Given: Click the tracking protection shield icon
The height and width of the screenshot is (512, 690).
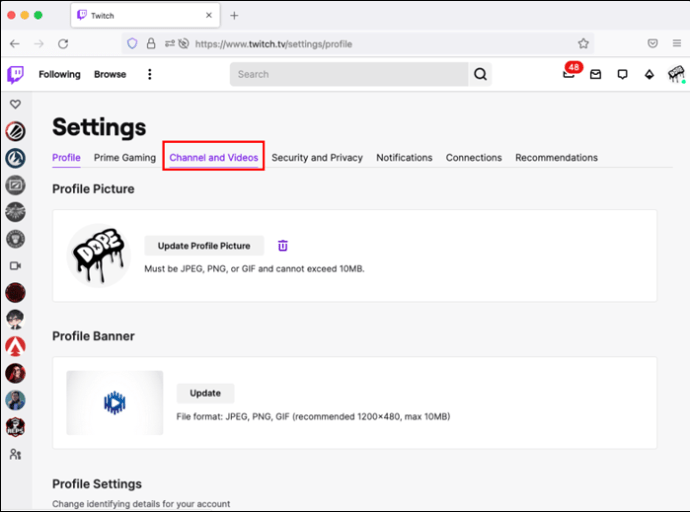Looking at the screenshot, I should [132, 44].
